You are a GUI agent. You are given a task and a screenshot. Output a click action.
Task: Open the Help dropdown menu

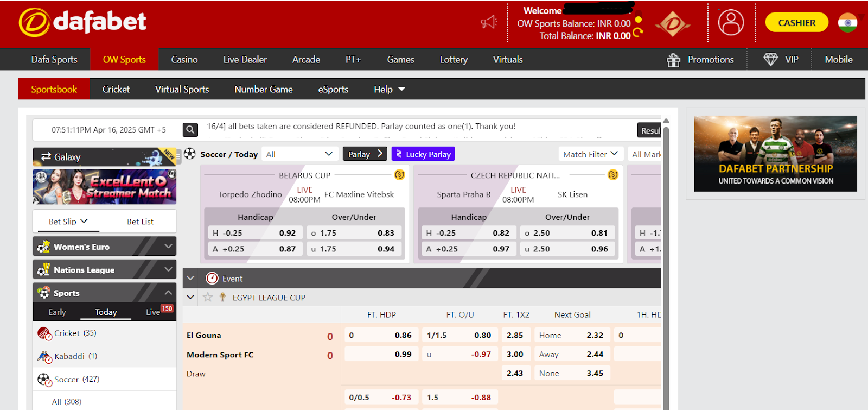coord(389,90)
